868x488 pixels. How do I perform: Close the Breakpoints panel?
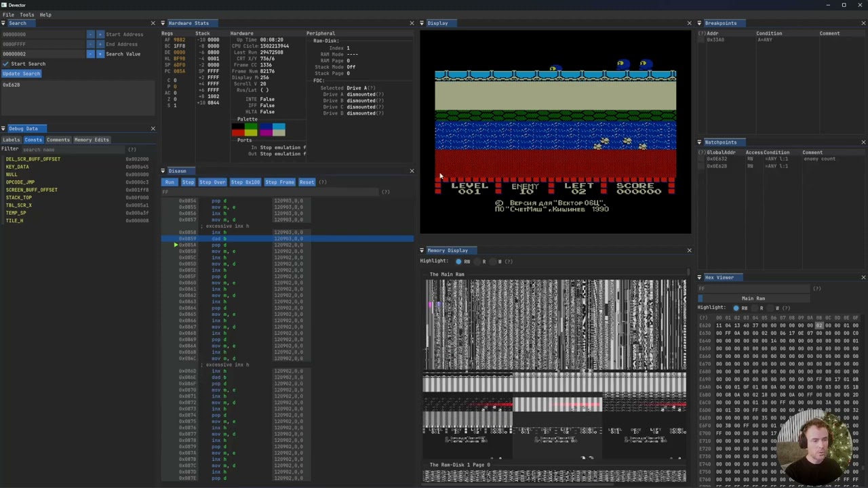863,23
